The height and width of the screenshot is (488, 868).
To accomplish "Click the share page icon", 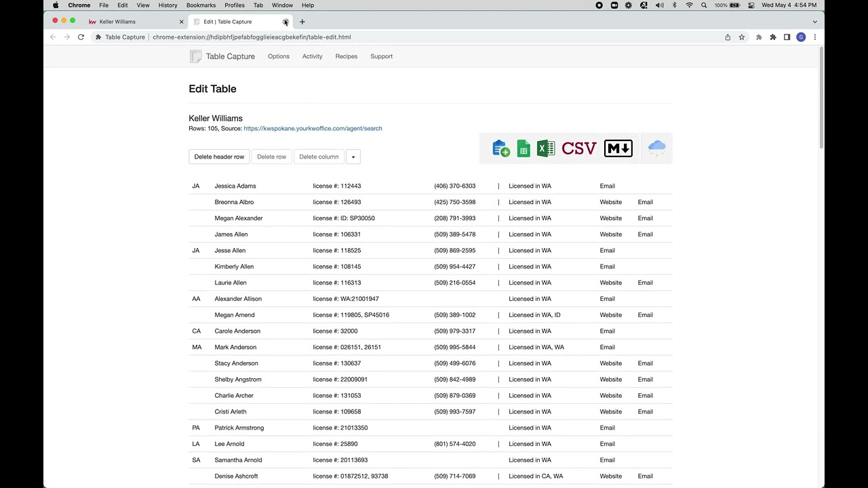I will click(728, 37).
